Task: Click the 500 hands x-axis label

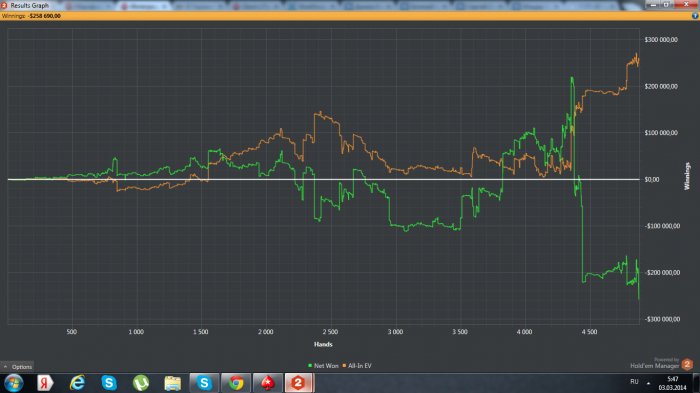Action: pos(71,332)
